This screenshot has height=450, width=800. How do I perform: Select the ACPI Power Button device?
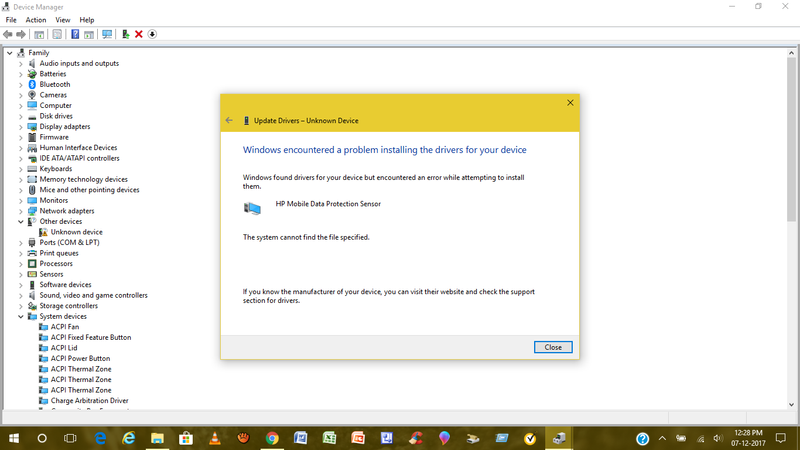click(80, 358)
